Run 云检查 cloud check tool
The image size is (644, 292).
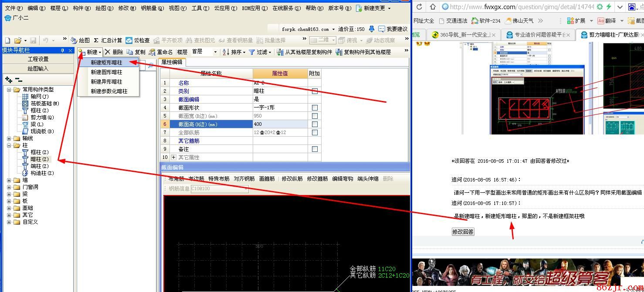point(129,40)
